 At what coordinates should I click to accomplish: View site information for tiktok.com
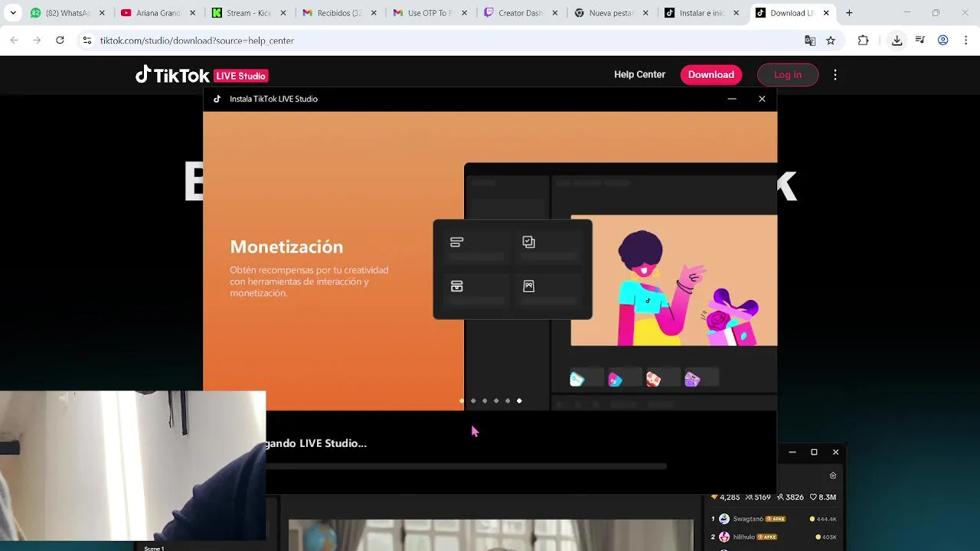click(87, 41)
